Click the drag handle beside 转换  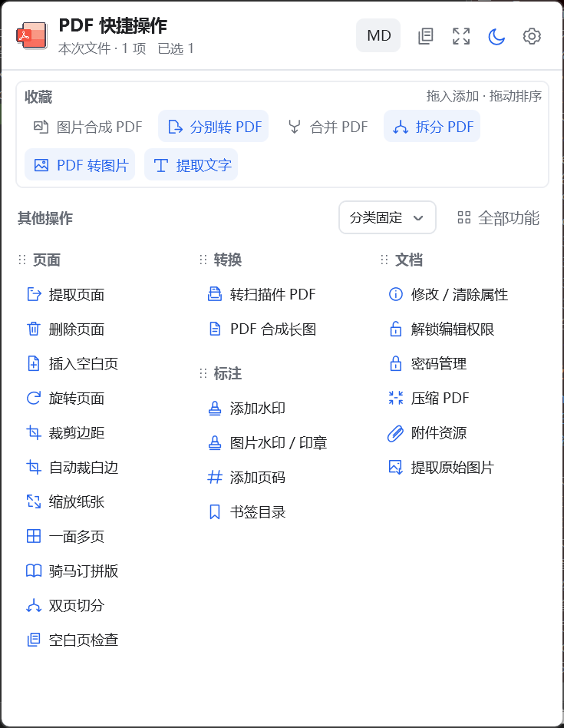203,260
